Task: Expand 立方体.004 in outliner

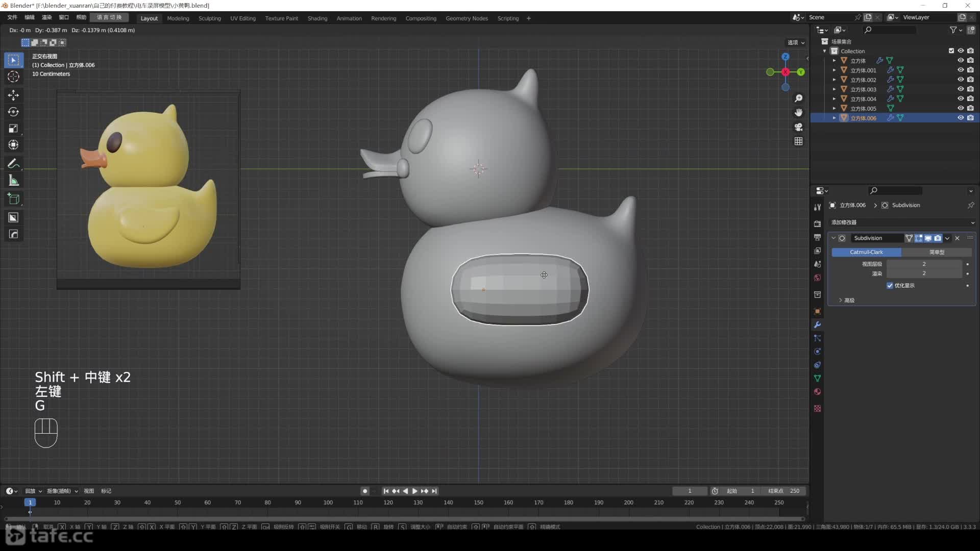Action: coord(835,98)
